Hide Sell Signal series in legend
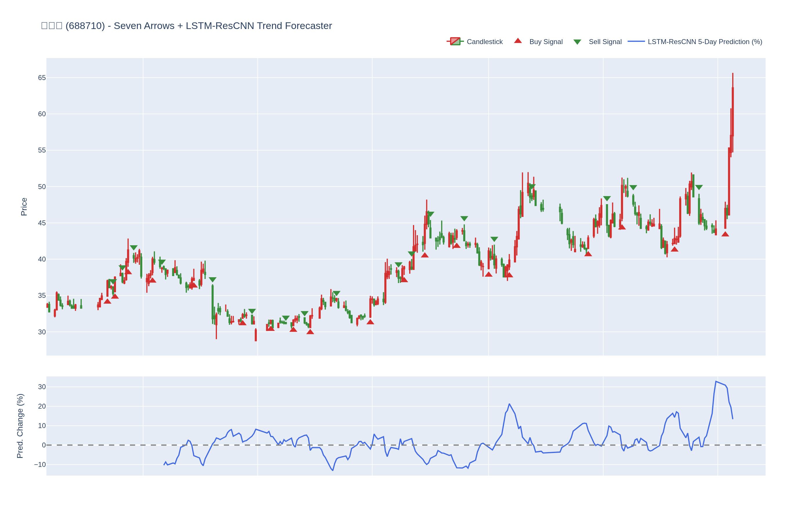This screenshot has width=812, height=522. pyautogui.click(x=605, y=42)
